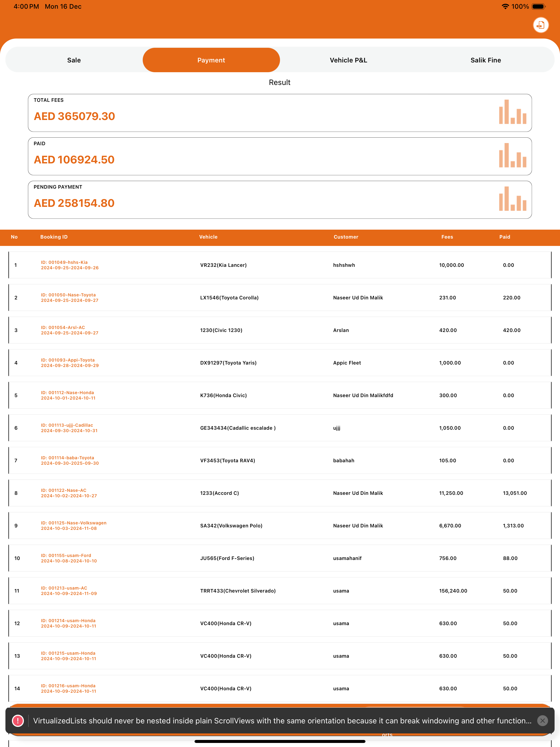Click the Paid column header

[x=505, y=237]
